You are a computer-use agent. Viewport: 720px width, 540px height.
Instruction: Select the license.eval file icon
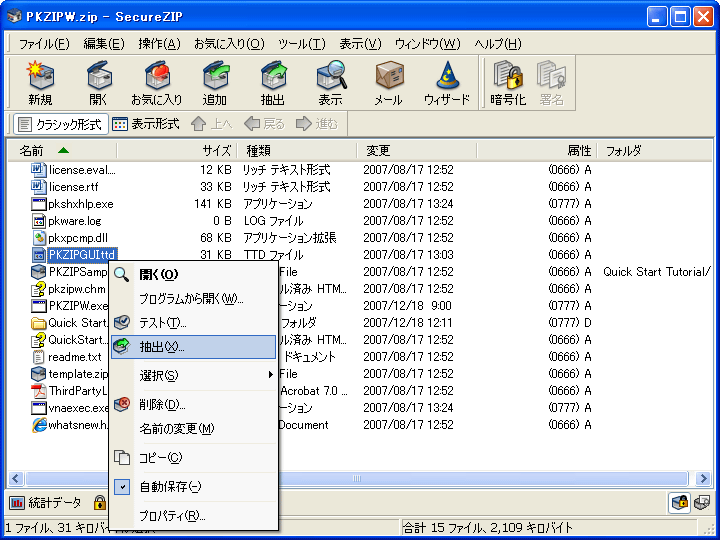pos(39,170)
